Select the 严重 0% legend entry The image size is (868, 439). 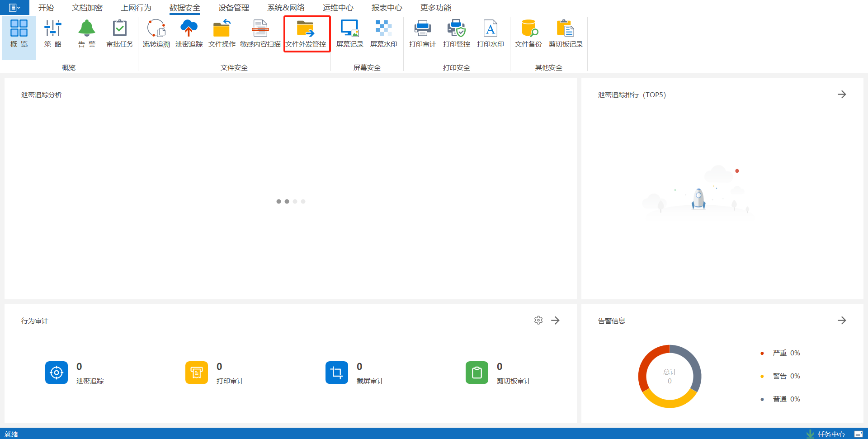point(781,353)
